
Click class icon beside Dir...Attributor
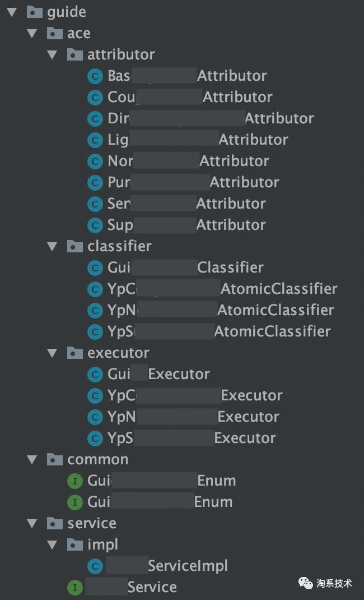[95, 118]
